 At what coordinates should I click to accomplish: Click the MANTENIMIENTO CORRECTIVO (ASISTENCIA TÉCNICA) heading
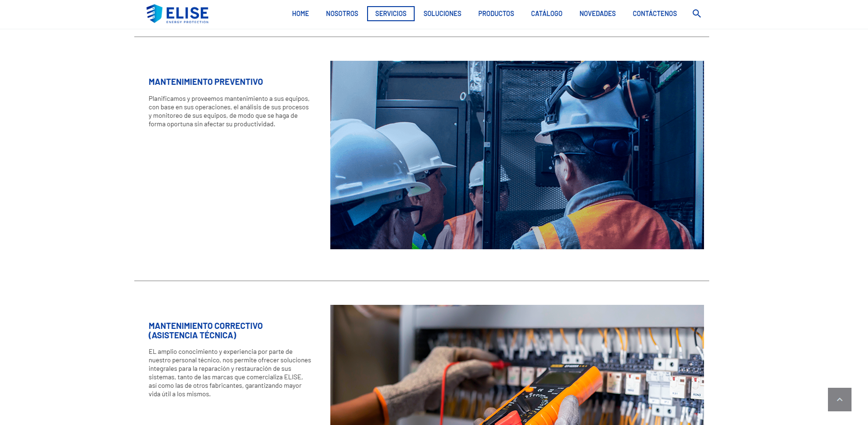click(205, 330)
